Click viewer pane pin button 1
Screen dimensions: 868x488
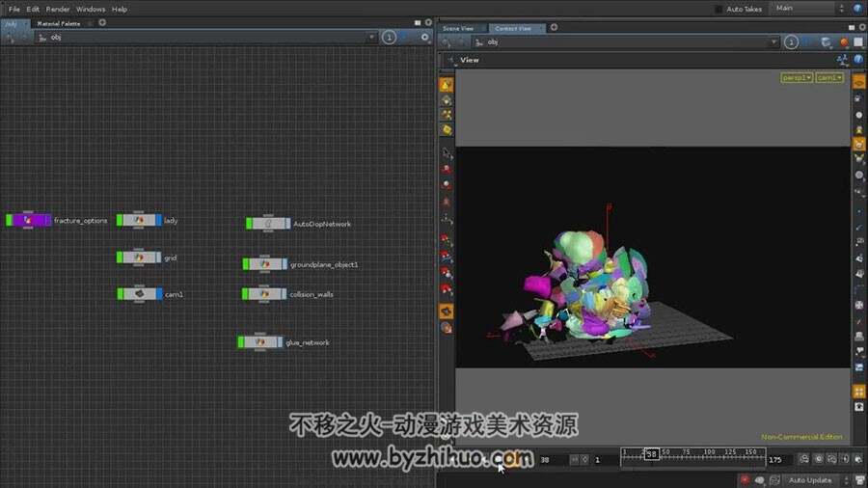[x=791, y=42]
